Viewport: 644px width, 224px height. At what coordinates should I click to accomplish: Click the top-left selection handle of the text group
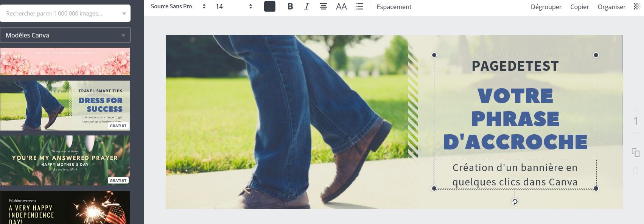pyautogui.click(x=434, y=55)
